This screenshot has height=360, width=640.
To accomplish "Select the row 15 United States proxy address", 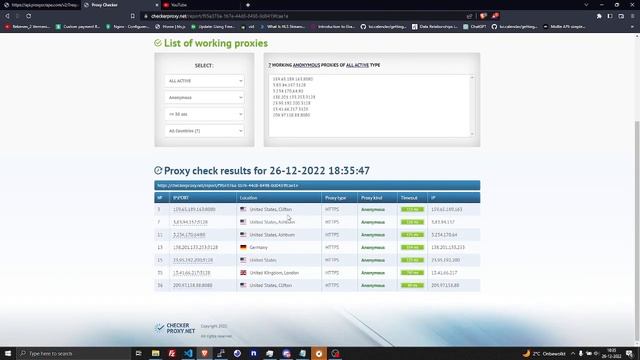I will click(193, 260).
